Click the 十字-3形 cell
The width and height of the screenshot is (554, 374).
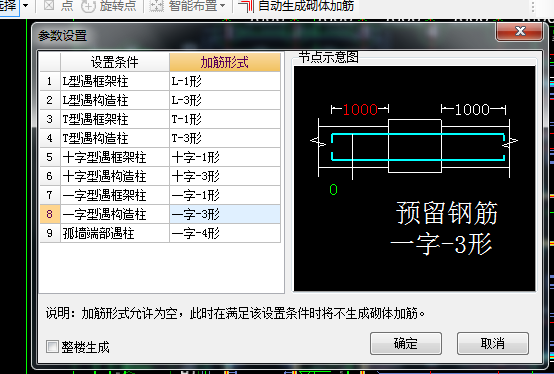pos(225,176)
